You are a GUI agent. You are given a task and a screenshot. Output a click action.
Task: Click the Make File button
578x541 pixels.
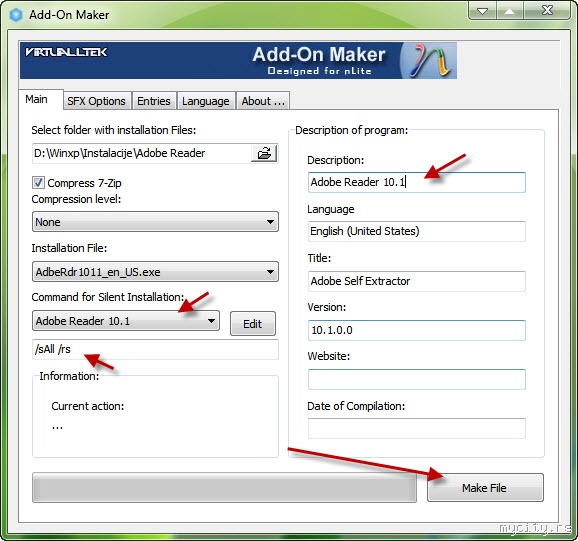(x=485, y=488)
